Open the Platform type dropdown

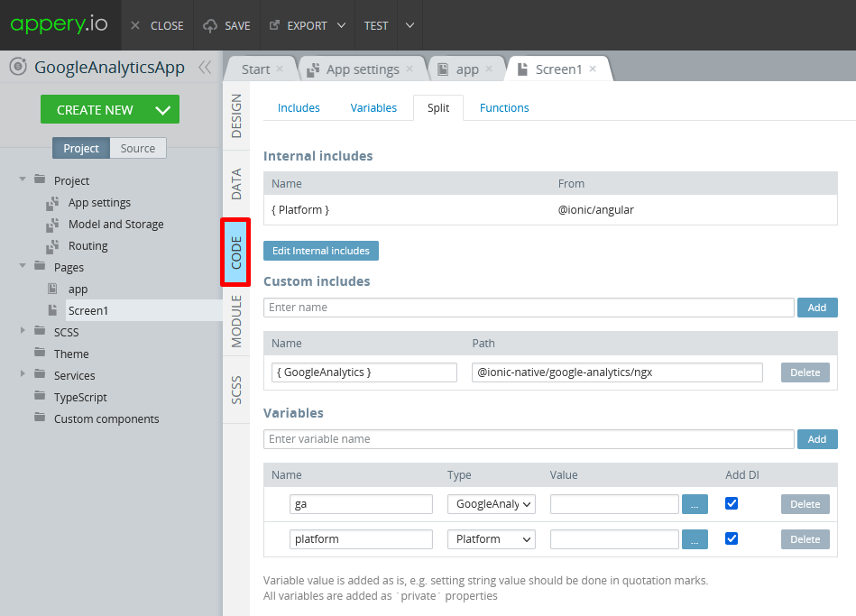(x=492, y=539)
